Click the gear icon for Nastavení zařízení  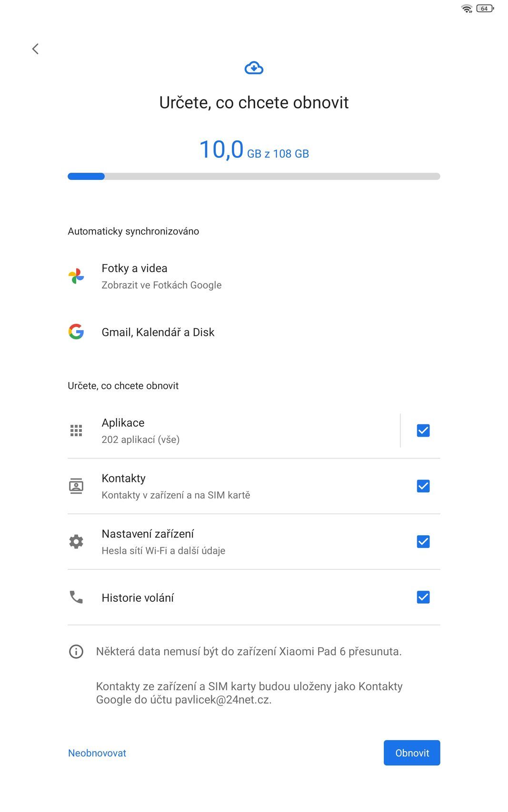tap(77, 541)
